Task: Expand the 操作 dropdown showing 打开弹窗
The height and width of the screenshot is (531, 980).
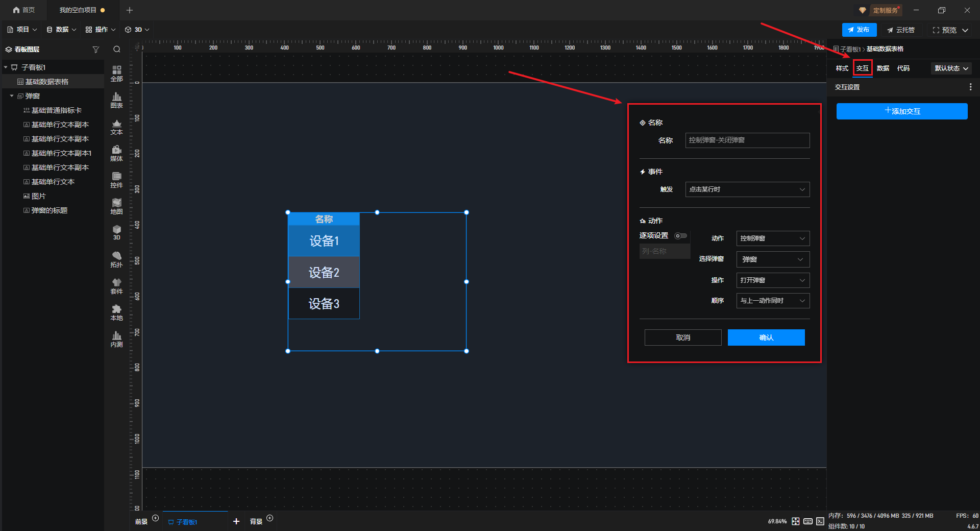Action: (772, 280)
